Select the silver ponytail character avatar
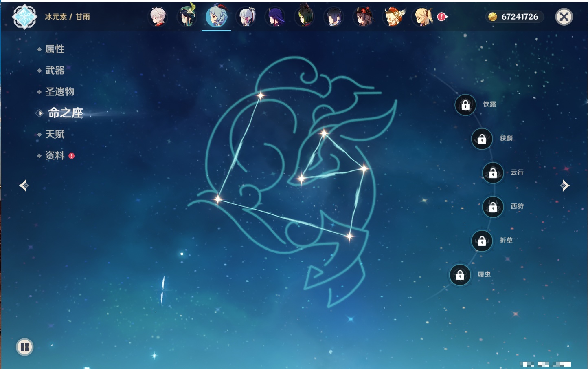 [x=246, y=17]
